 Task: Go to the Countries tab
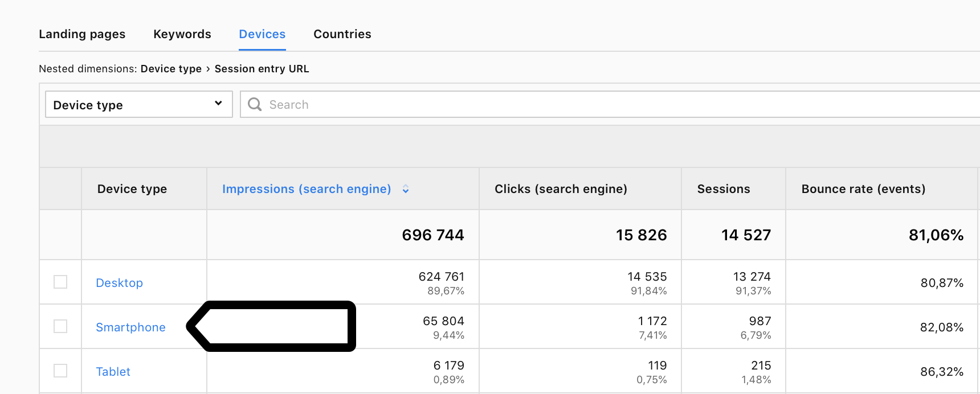(x=342, y=34)
